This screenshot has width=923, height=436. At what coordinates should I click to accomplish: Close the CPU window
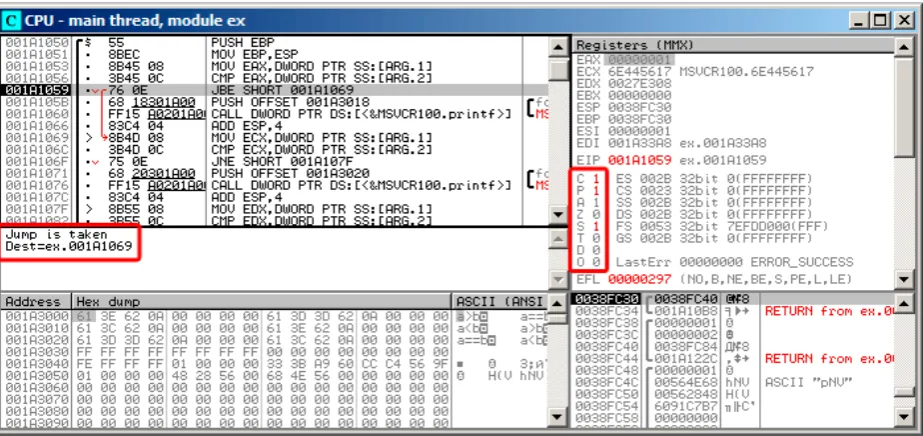pyautogui.click(x=903, y=21)
